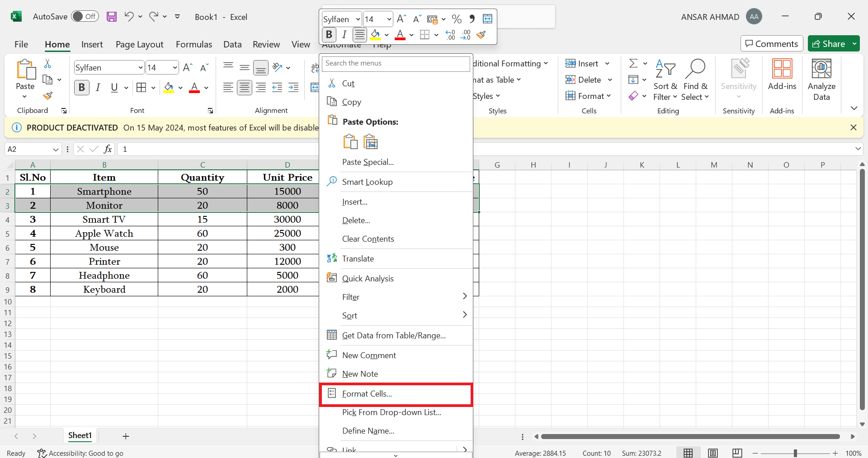Select the Format Painter tool
This screenshot has height=458, width=868.
pyautogui.click(x=47, y=96)
